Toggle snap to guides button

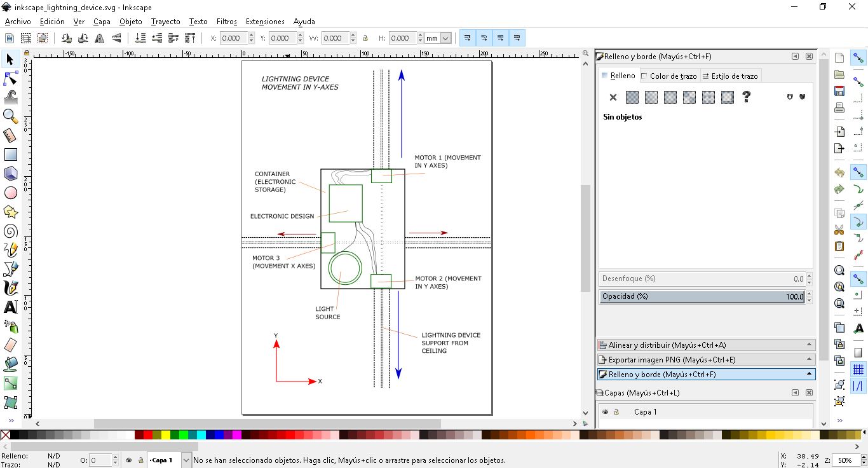(x=858, y=386)
